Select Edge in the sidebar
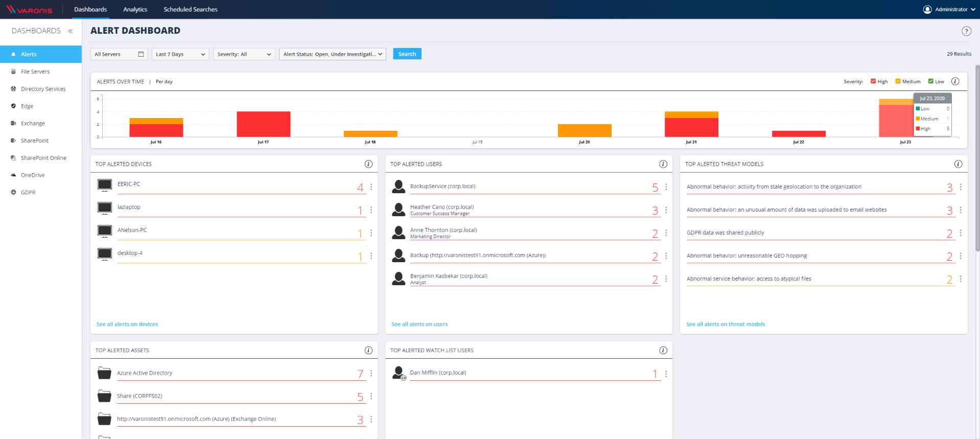 (41, 106)
